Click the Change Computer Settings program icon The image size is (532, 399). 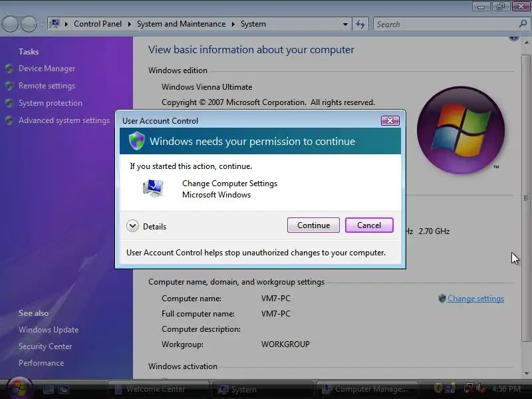coord(154,189)
